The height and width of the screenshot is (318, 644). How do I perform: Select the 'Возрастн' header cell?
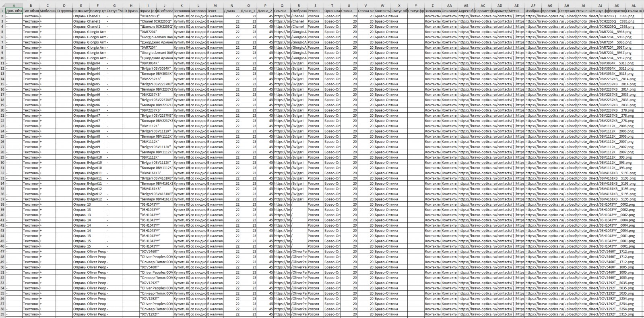tap(617, 11)
